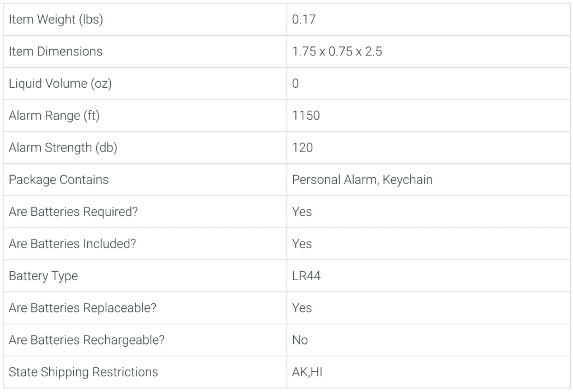Select the 1150 alarm range value
Viewport: 573px width, 392px height.
pyautogui.click(x=306, y=116)
